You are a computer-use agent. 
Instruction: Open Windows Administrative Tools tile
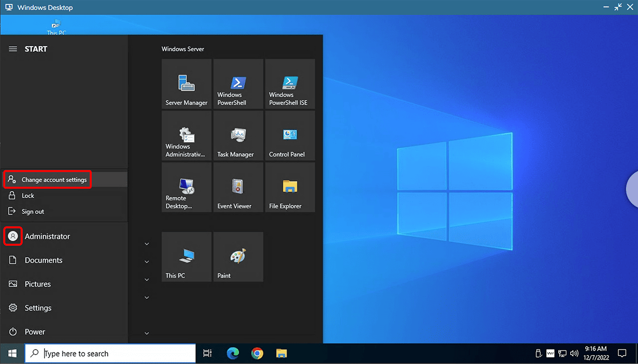click(186, 135)
